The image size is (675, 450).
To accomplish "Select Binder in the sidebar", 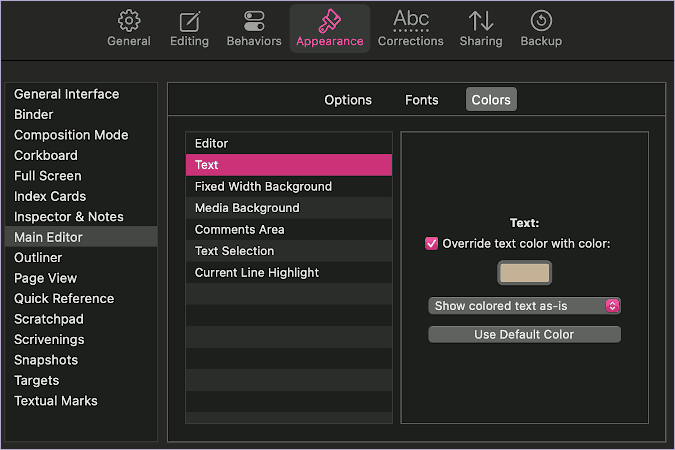I will 81,115.
